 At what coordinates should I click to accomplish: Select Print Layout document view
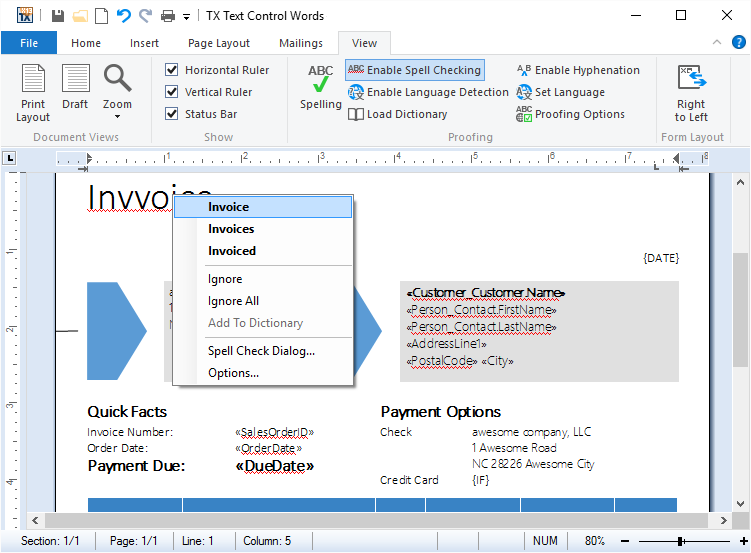(x=33, y=92)
